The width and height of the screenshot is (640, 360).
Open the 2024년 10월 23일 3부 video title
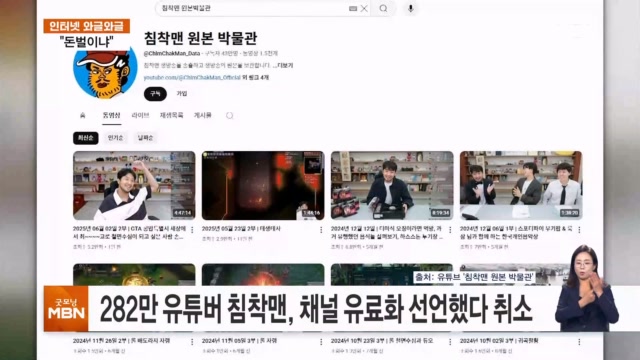382,340
